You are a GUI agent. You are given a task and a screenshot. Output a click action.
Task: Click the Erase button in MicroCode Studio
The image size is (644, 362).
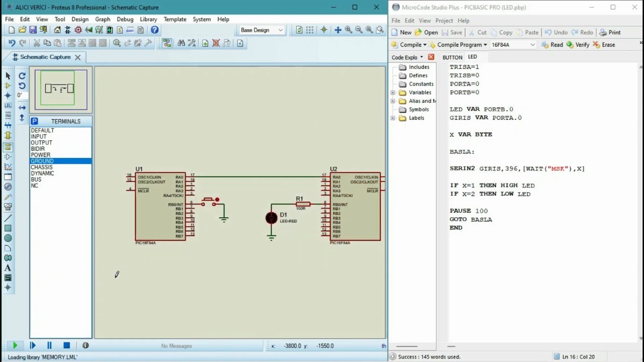point(604,45)
